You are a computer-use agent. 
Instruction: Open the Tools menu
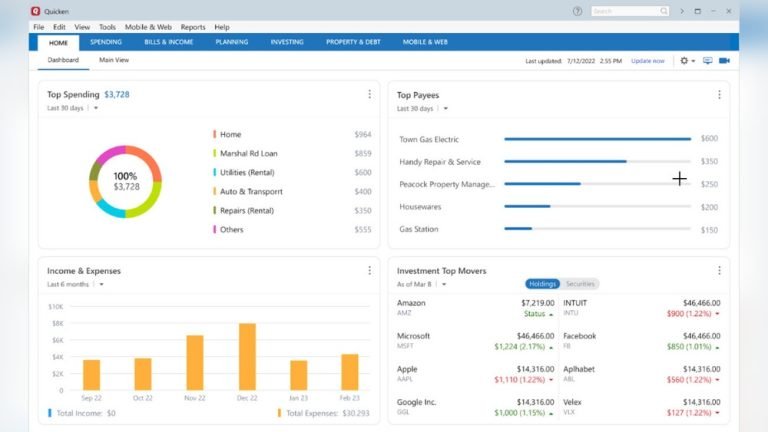(x=107, y=27)
